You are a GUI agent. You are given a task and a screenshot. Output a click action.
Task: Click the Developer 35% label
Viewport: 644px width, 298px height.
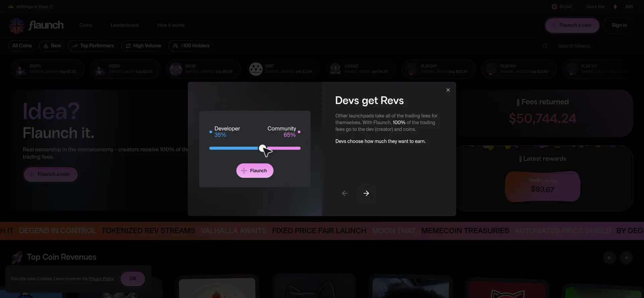[x=227, y=132]
